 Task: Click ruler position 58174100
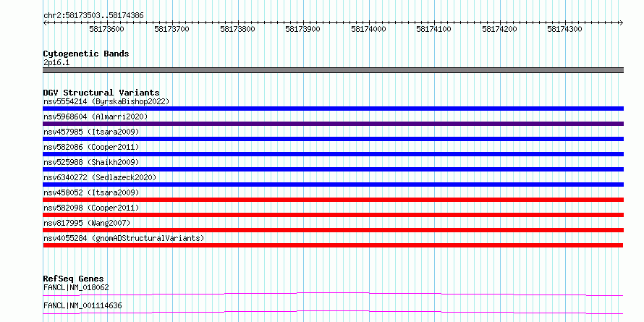[x=433, y=30]
